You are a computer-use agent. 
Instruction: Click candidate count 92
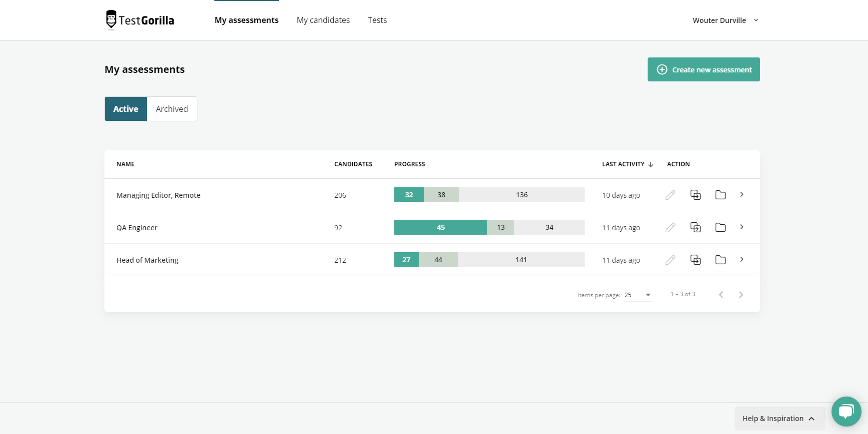338,228
